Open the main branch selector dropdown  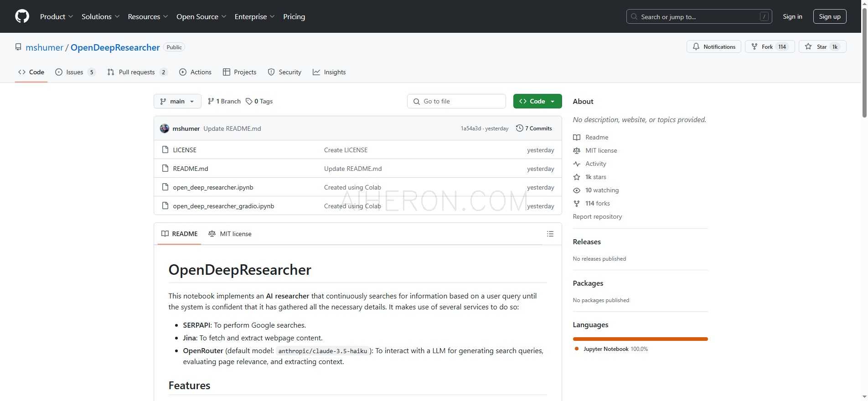click(x=177, y=101)
